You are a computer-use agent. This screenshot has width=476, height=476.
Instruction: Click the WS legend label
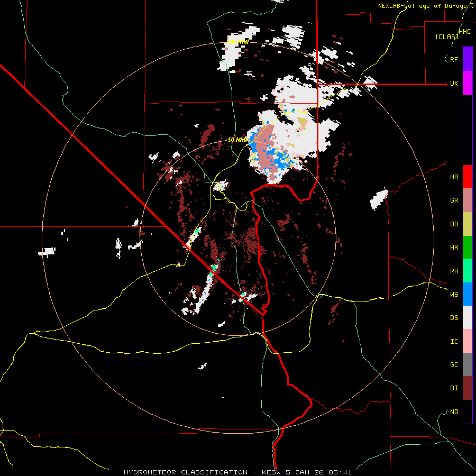454,295
